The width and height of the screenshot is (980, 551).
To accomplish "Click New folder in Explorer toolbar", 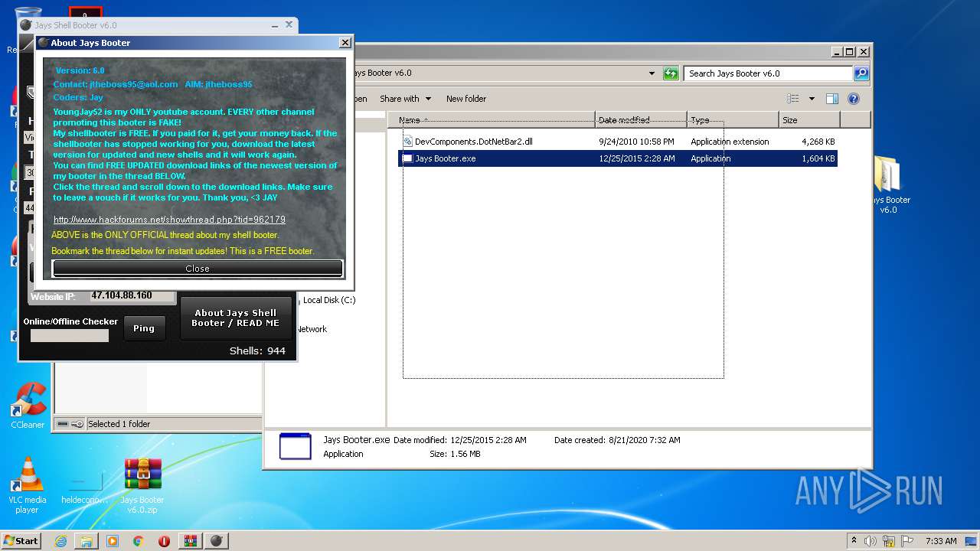I will coord(466,99).
